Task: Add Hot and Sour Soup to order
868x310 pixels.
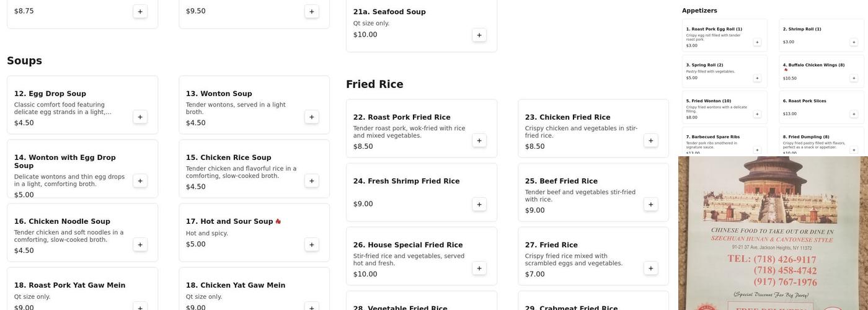Action: click(x=312, y=245)
